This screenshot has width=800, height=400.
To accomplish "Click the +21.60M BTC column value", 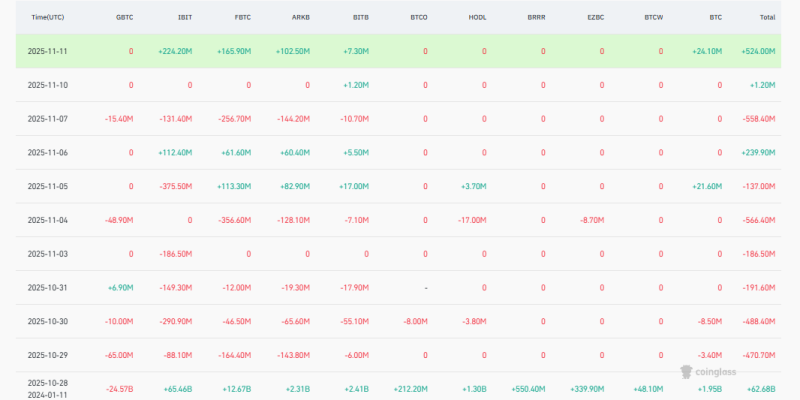I will 706,186.
